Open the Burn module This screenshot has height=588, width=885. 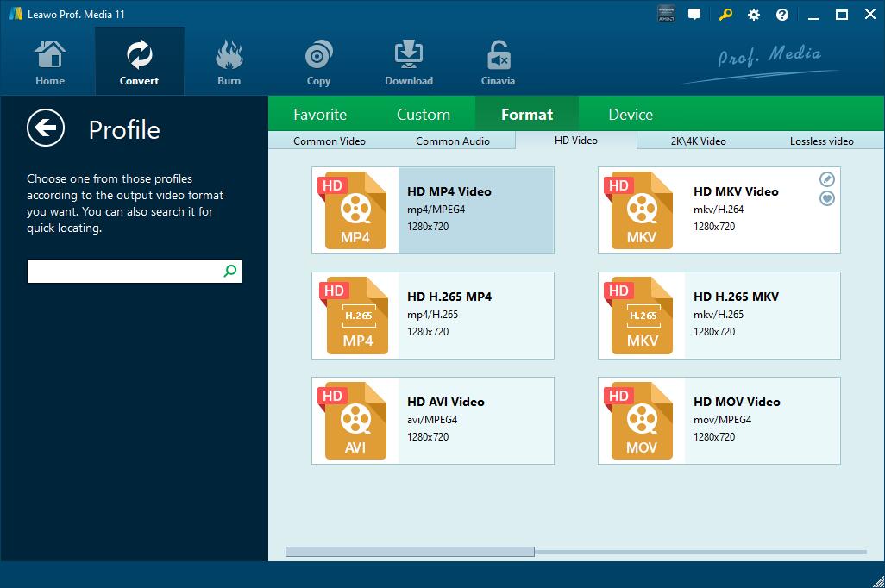(229, 62)
